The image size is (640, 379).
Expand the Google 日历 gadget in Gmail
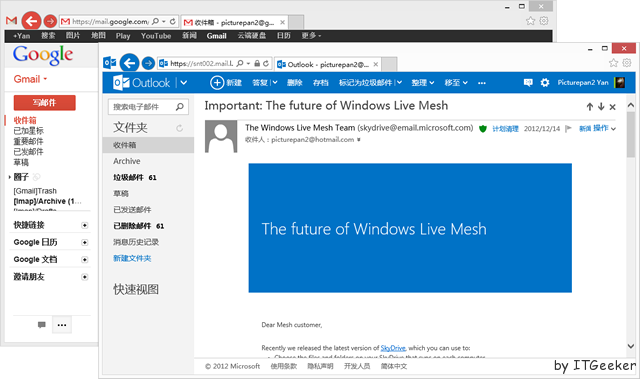[84, 242]
